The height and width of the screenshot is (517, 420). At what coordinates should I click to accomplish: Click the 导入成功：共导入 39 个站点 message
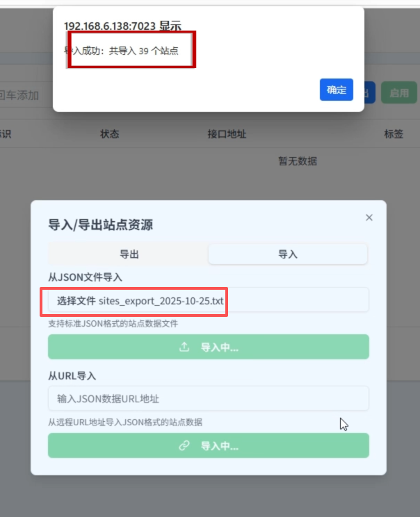[121, 51]
